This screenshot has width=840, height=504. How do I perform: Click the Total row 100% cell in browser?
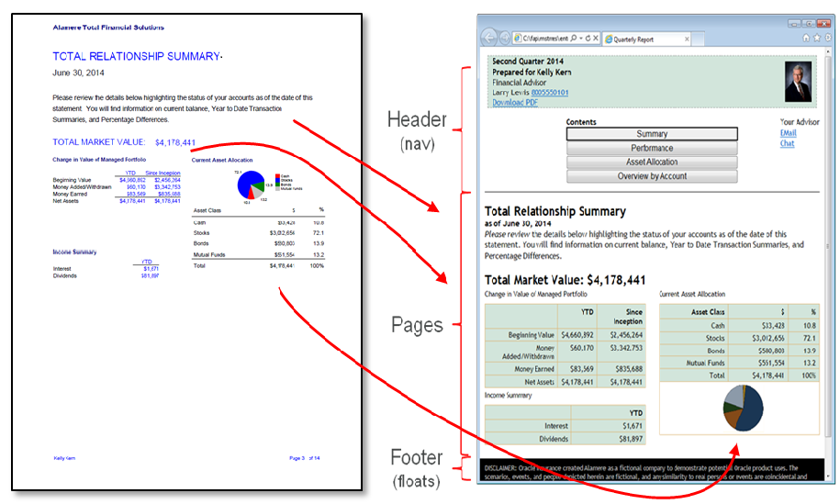click(804, 375)
